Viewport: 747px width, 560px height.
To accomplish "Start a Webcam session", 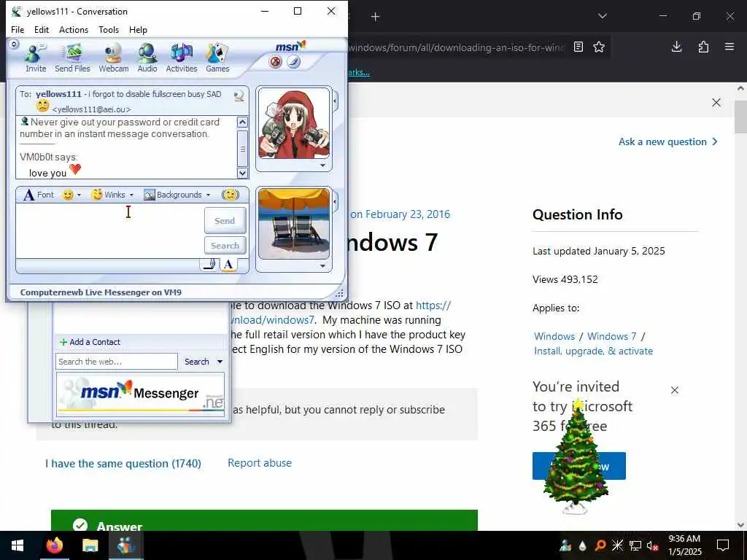I will (113, 58).
